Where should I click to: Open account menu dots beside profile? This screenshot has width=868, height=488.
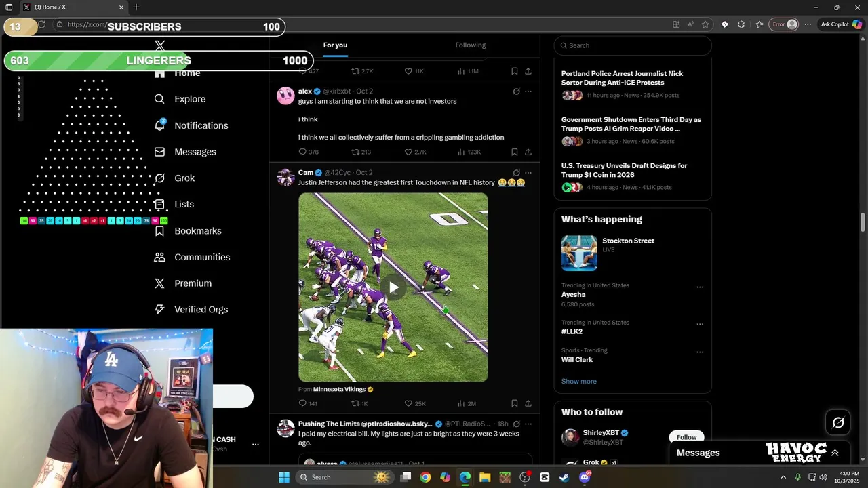(x=256, y=445)
